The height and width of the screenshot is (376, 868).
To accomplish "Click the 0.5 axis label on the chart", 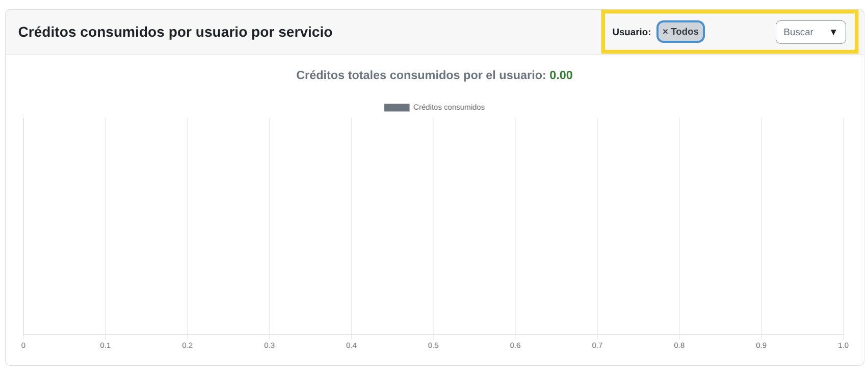I will click(434, 345).
